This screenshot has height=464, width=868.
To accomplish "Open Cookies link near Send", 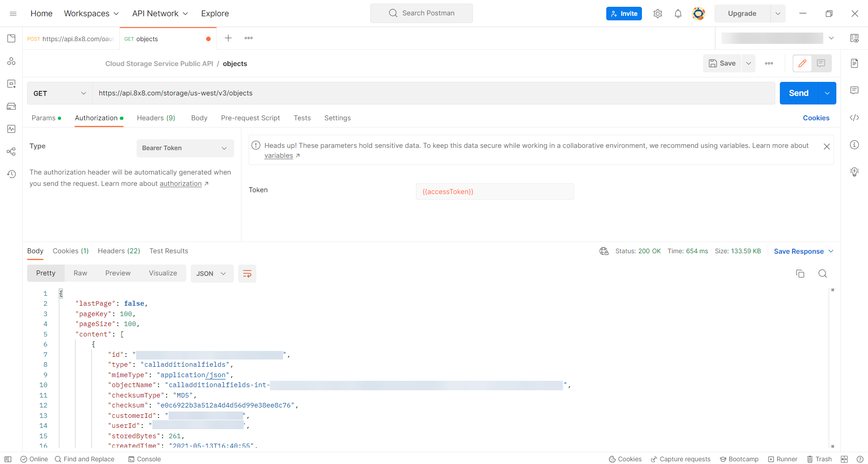I will coord(816,118).
